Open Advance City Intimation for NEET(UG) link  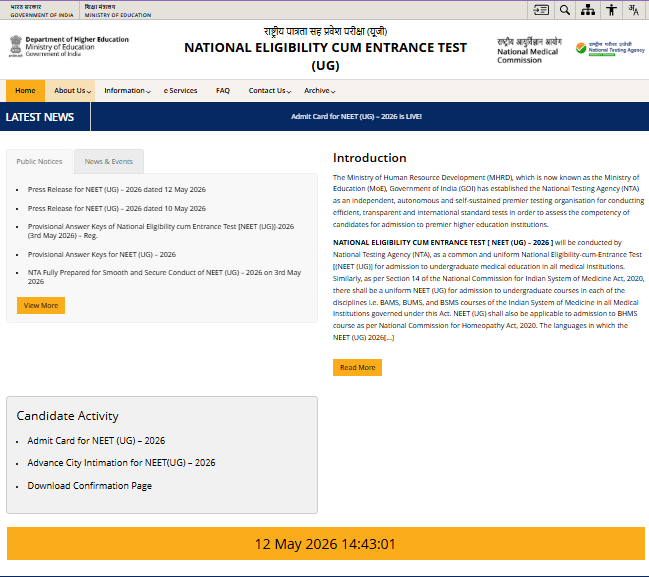(121, 463)
